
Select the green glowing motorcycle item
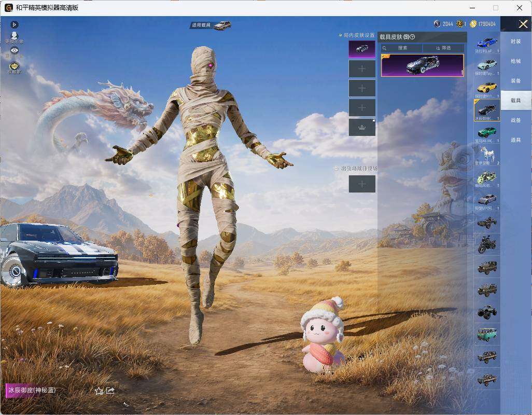click(x=487, y=178)
